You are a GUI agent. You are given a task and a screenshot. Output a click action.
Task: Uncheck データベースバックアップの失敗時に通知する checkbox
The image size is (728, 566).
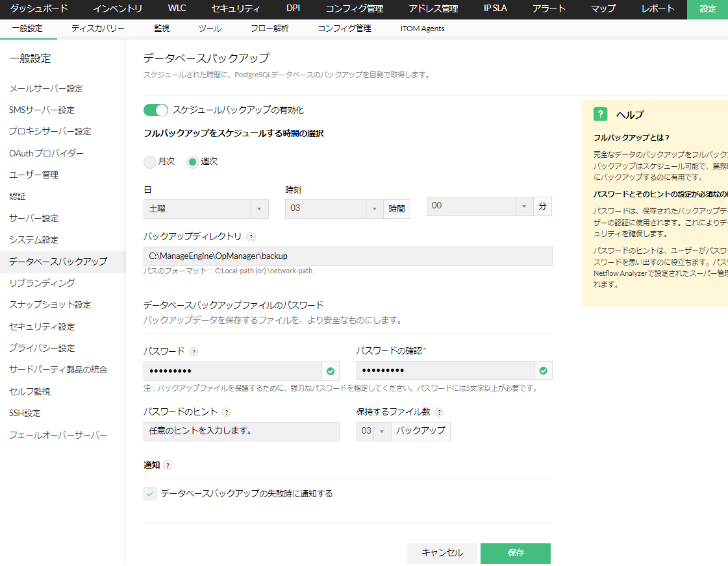click(x=150, y=494)
